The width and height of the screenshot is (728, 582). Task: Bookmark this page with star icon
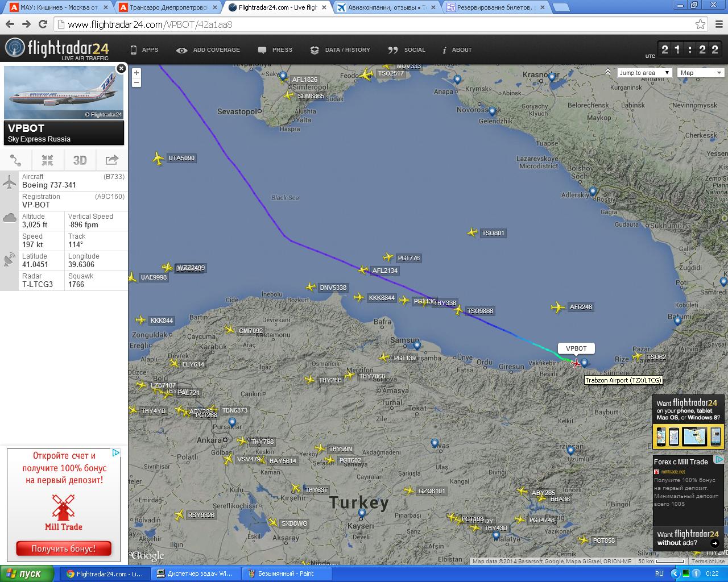pyautogui.click(x=701, y=24)
